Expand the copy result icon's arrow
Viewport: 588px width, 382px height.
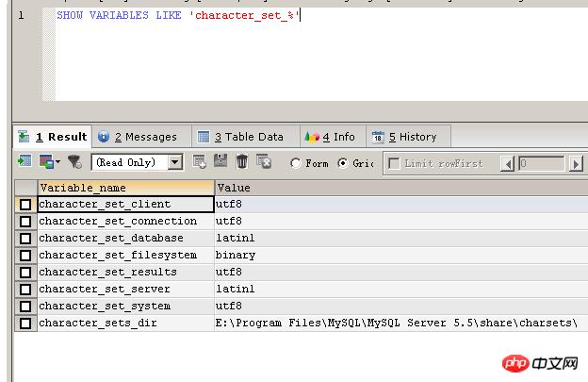point(57,162)
